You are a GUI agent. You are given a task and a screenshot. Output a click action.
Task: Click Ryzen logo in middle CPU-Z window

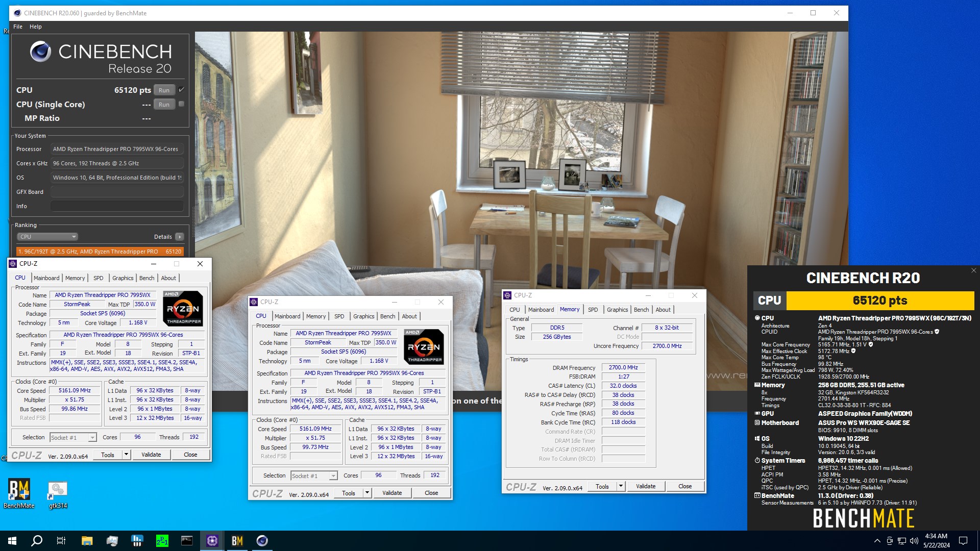pos(424,346)
